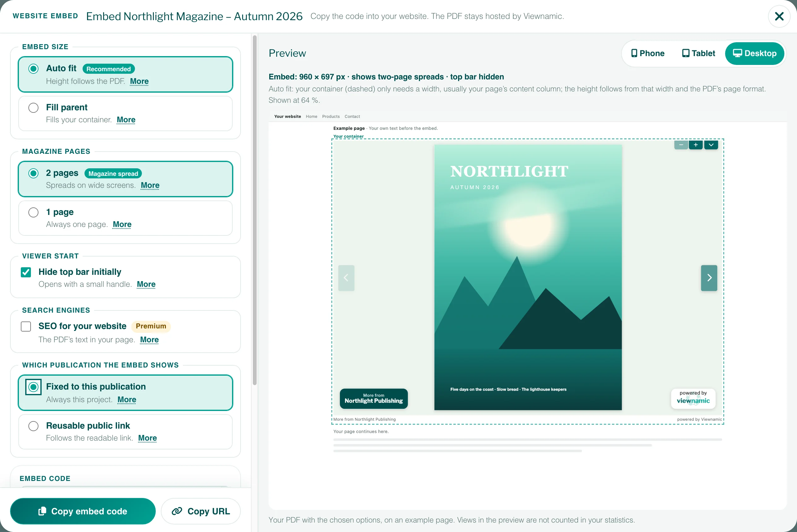Open More link for Fixed to this publication
This screenshot has width=797, height=532.
point(126,399)
